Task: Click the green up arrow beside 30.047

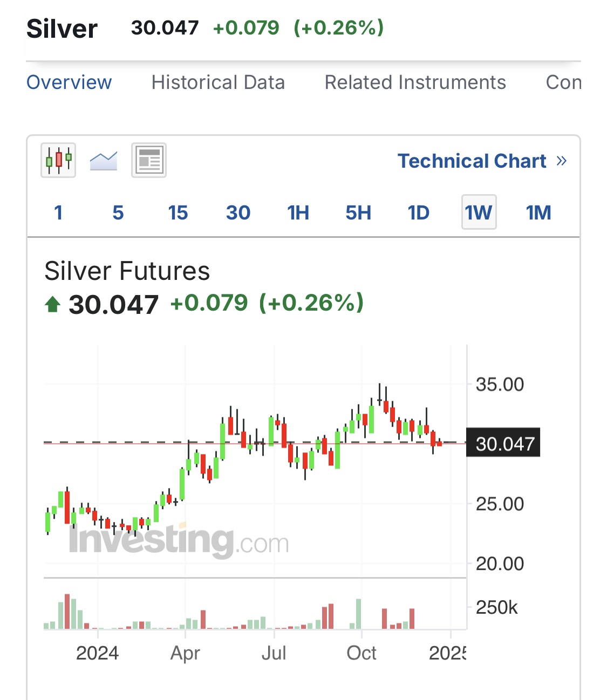Action: pyautogui.click(x=52, y=305)
